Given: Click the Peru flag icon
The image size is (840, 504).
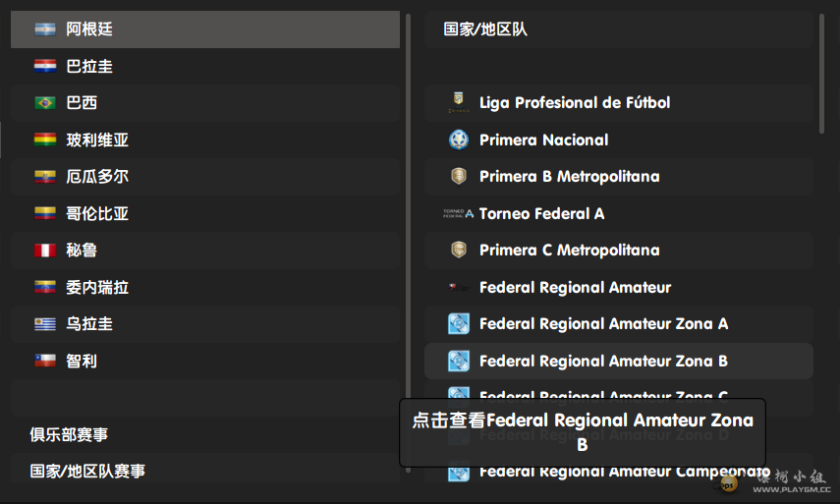Looking at the screenshot, I should click(x=45, y=251).
